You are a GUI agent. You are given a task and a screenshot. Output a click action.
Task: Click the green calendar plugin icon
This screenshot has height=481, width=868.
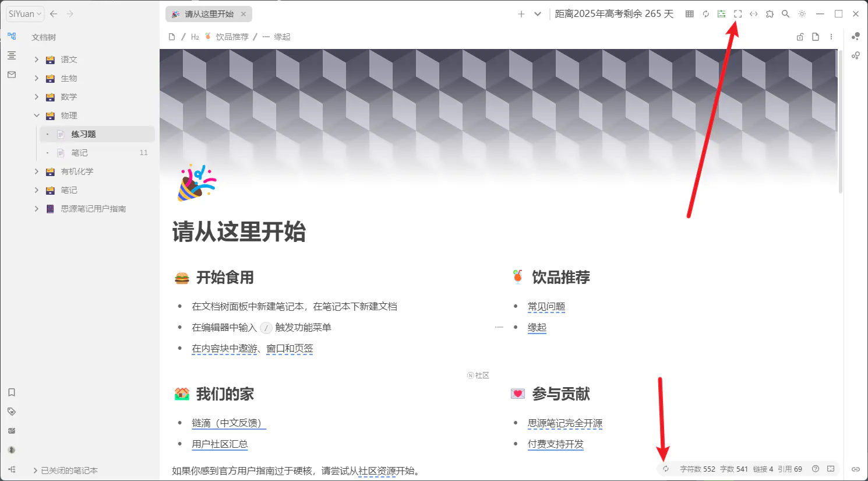click(x=722, y=14)
